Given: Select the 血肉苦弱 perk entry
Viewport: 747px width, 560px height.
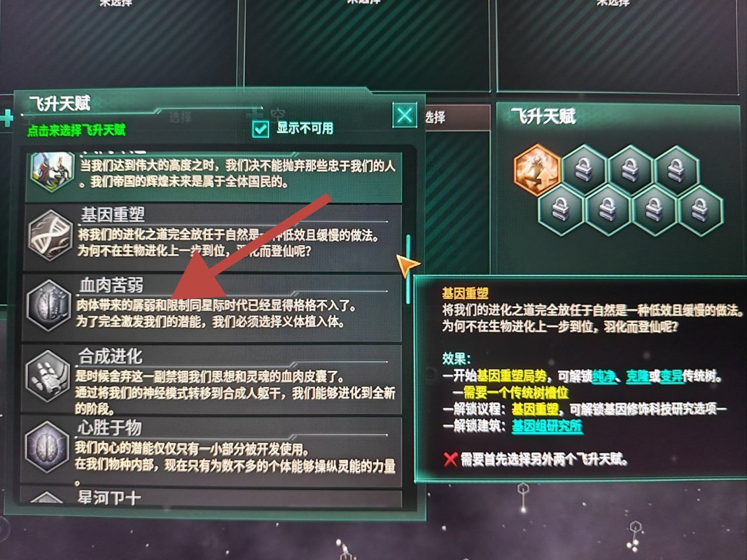Looking at the screenshot, I should tap(212, 306).
